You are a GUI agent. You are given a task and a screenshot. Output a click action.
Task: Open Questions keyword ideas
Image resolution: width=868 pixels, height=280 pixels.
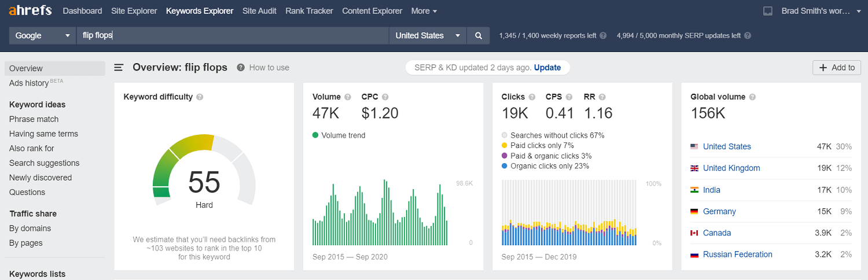coord(27,192)
